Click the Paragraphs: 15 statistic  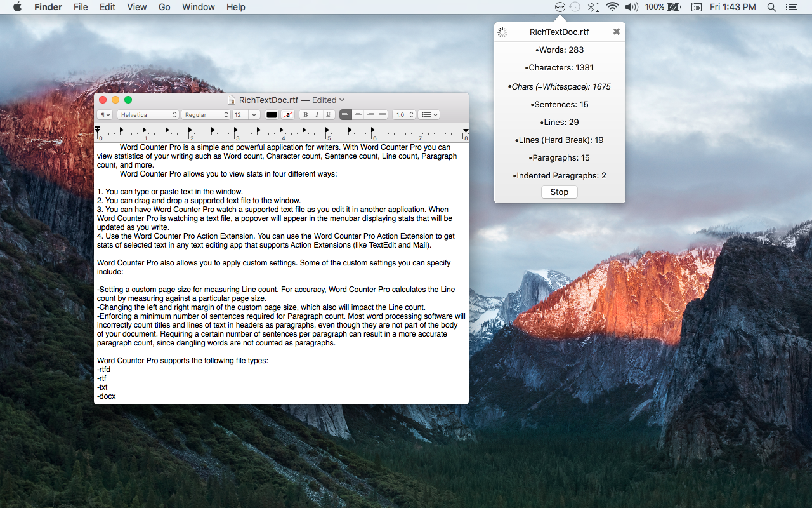point(560,157)
